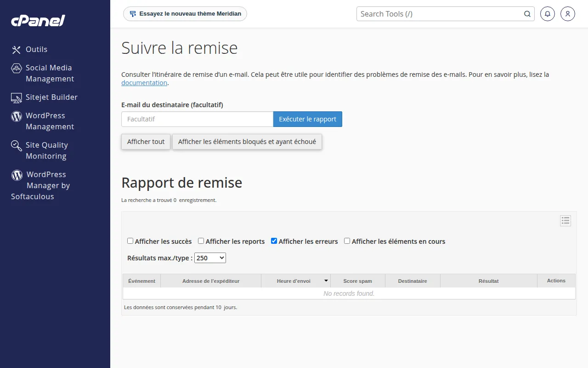
Task: Click Exécuter le rapport button
Action: click(x=308, y=119)
